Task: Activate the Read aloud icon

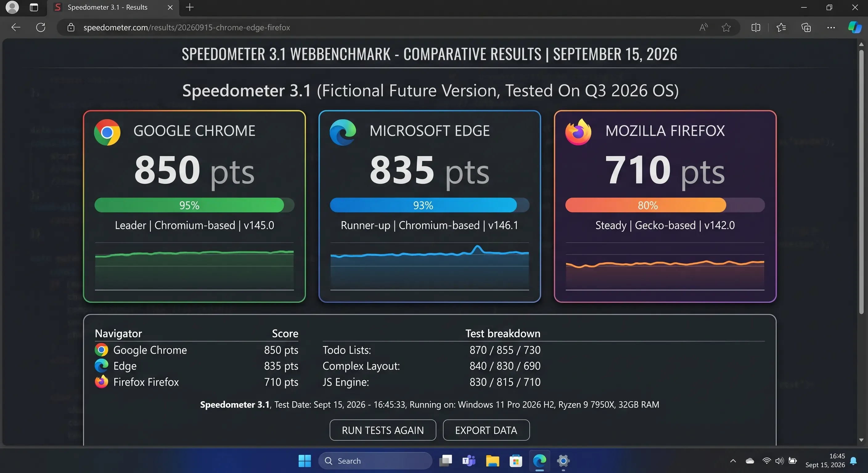Action: 704,27
